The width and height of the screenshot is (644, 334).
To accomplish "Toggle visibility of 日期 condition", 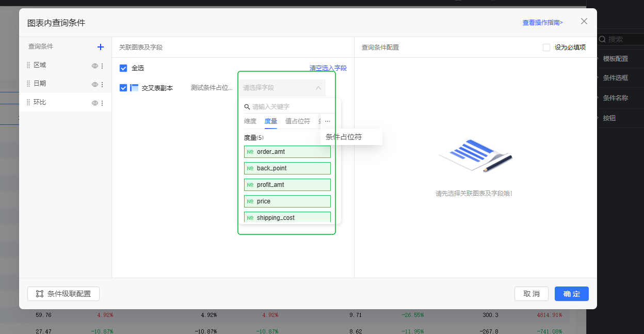I will point(95,85).
